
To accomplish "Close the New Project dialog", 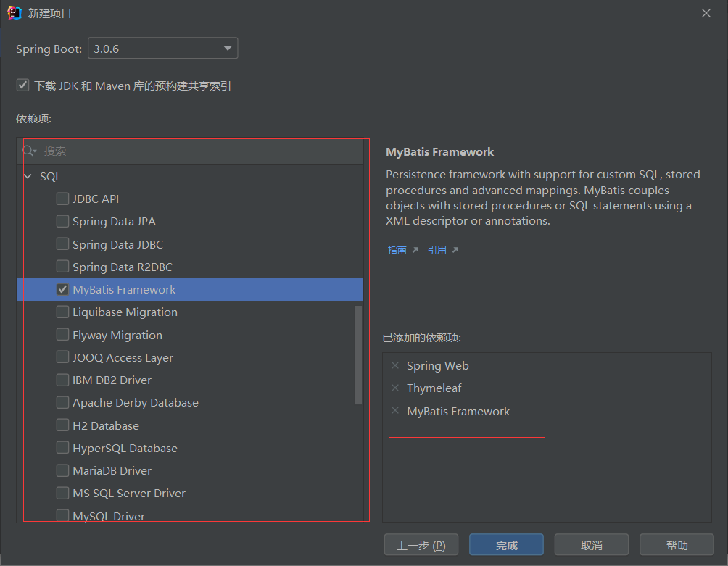I will 706,13.
